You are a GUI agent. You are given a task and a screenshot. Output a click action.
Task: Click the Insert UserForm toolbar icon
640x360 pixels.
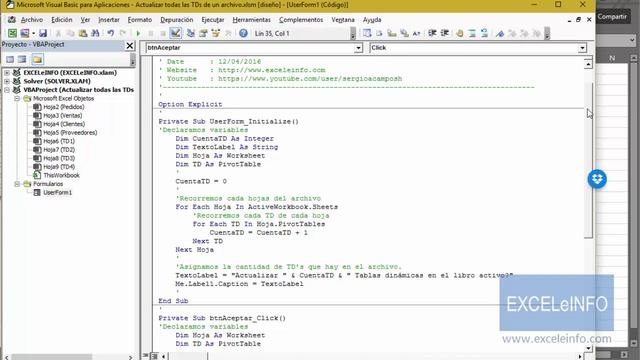click(24, 33)
